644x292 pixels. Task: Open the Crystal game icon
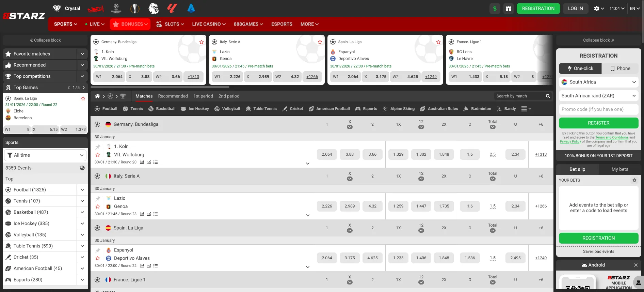tap(67, 9)
